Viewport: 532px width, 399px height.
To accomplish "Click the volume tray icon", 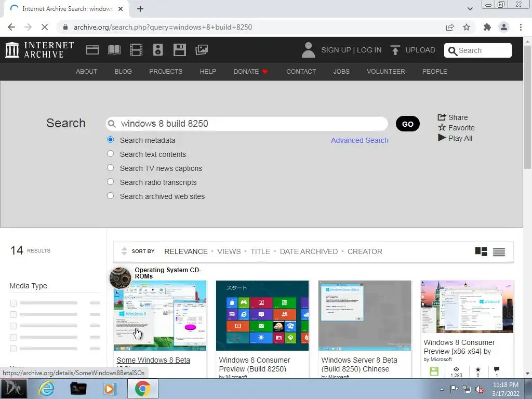I will [480, 389].
